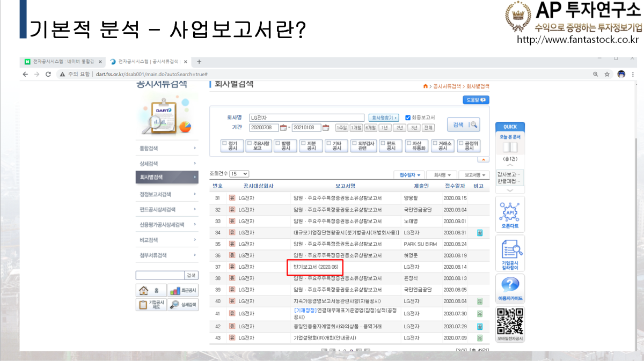Click the 회사명찾기 button
The width and height of the screenshot is (644, 361).
tap(384, 117)
